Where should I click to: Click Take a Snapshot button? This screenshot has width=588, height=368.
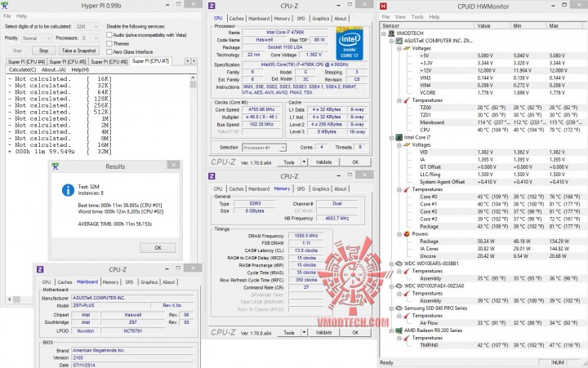pos(78,51)
